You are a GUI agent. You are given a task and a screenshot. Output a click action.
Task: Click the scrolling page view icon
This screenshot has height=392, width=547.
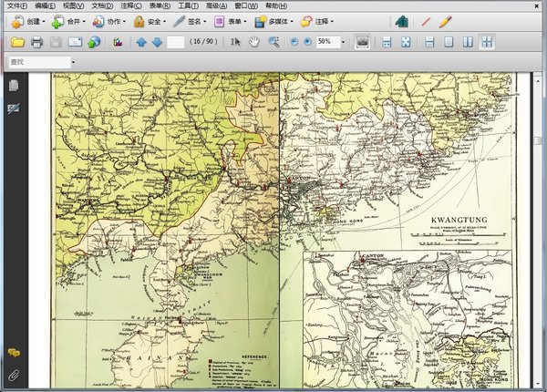pos(387,42)
